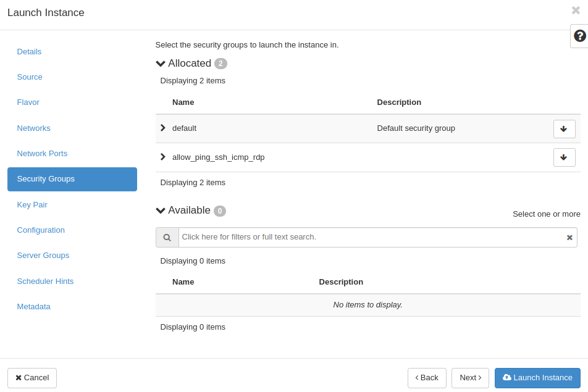The height and width of the screenshot is (392, 588).
Task: Open the help question mark icon
Action: (579, 36)
